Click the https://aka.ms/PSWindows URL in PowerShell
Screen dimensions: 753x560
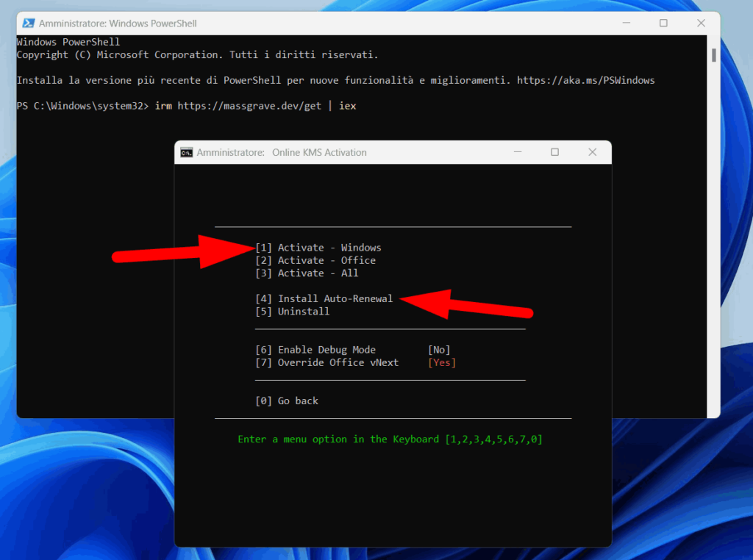(x=586, y=81)
